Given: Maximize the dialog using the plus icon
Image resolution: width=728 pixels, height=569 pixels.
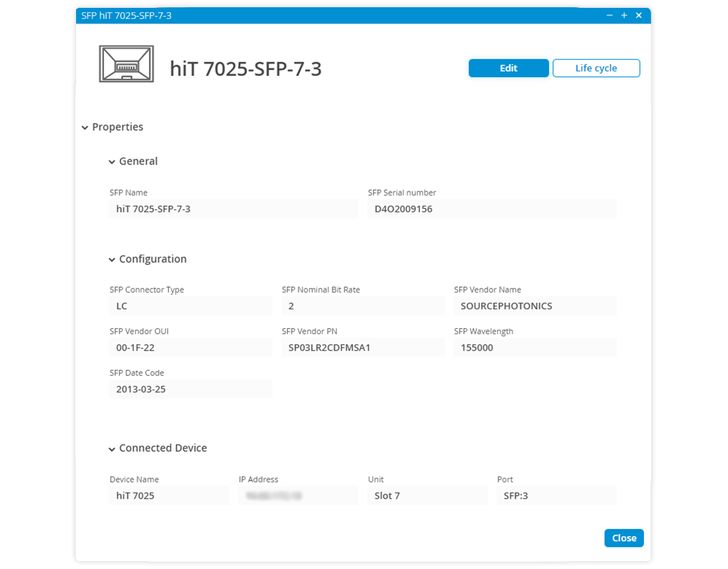Looking at the screenshot, I should click(x=624, y=15).
